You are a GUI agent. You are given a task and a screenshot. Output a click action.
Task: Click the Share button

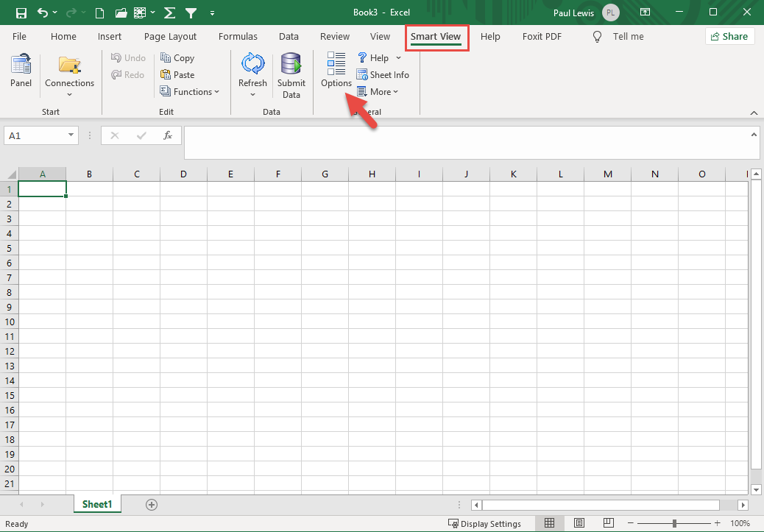[x=729, y=35]
